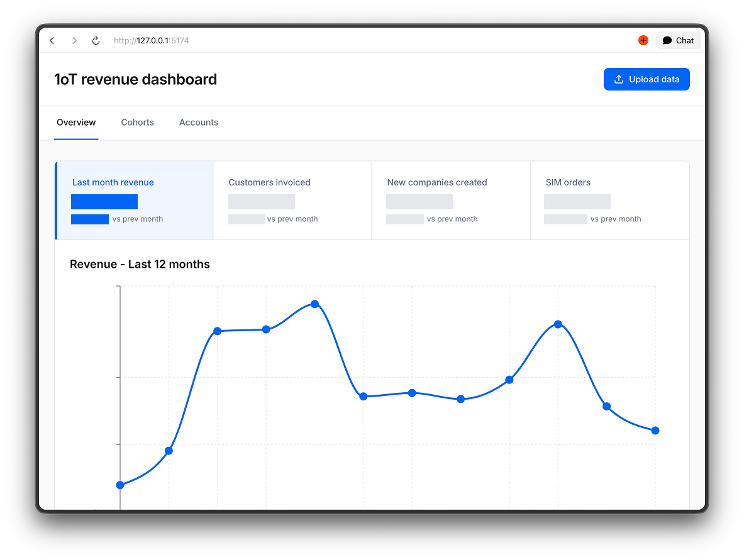
Task: Click the highest data point on the revenue chart
Action: point(314,304)
